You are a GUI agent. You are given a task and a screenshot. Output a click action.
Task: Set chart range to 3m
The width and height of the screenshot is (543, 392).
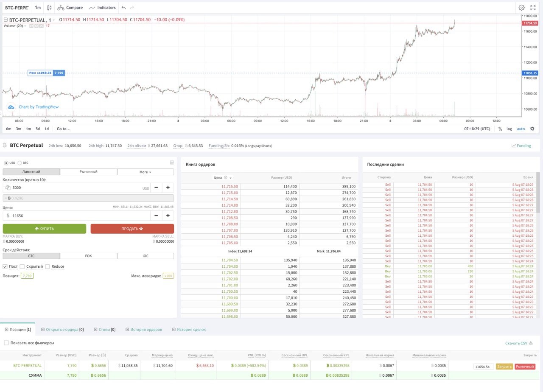coord(19,129)
